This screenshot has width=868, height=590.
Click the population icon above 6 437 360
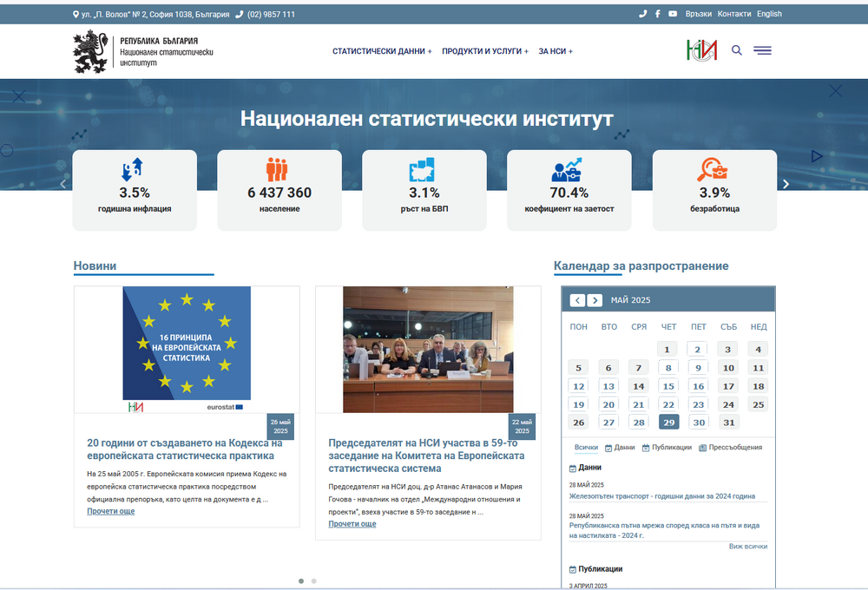coord(279,169)
